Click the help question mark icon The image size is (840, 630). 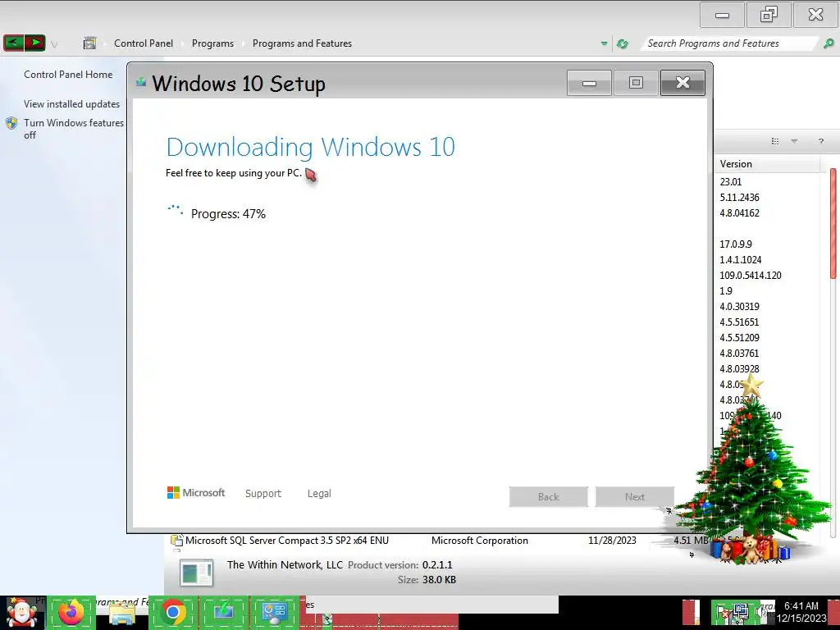(x=820, y=141)
